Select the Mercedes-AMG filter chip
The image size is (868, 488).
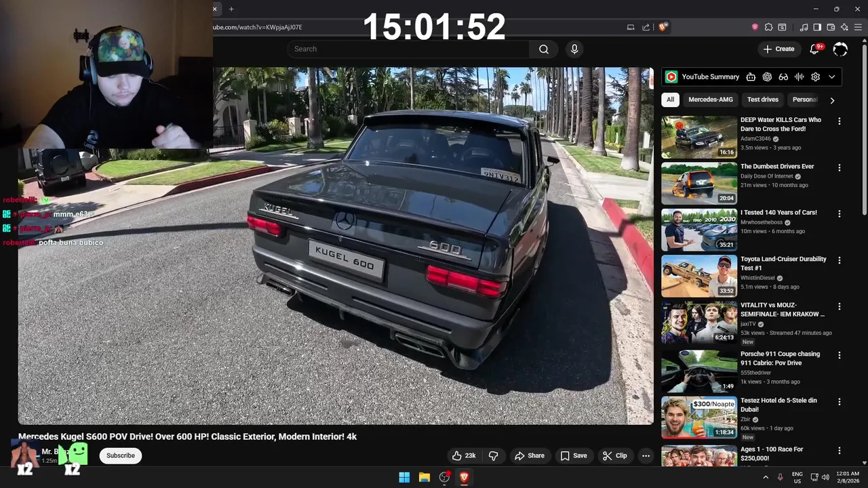tap(711, 100)
